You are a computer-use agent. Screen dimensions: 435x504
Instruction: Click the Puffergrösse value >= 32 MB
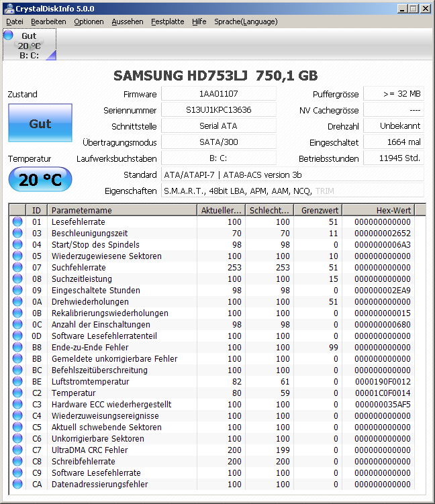pos(394,94)
